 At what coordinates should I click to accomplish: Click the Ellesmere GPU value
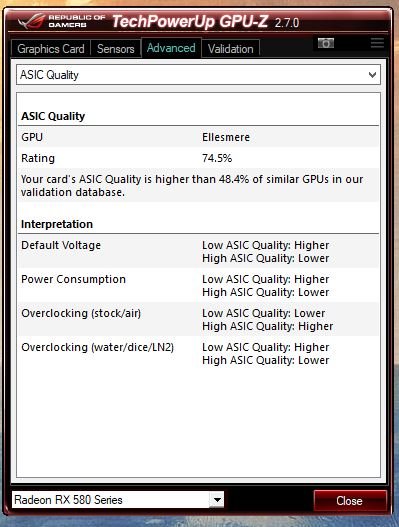click(x=226, y=137)
